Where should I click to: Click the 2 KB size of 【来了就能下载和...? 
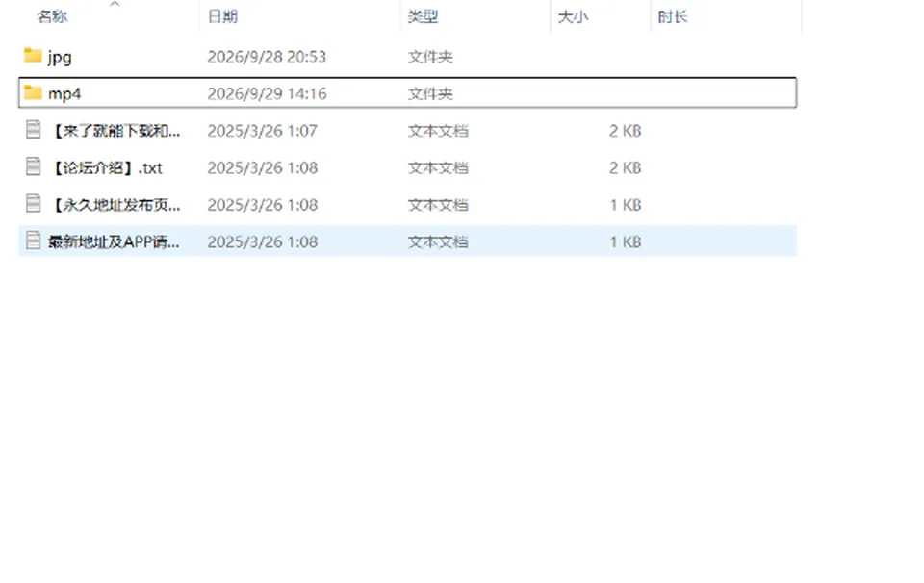click(626, 131)
